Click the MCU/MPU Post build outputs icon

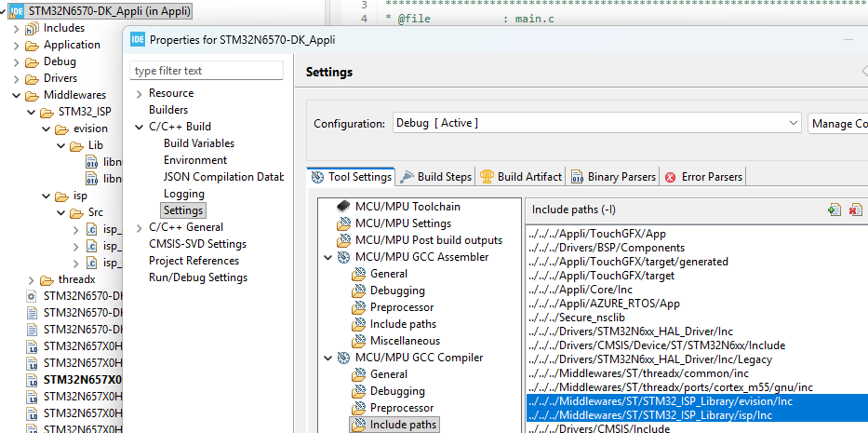[x=344, y=240]
